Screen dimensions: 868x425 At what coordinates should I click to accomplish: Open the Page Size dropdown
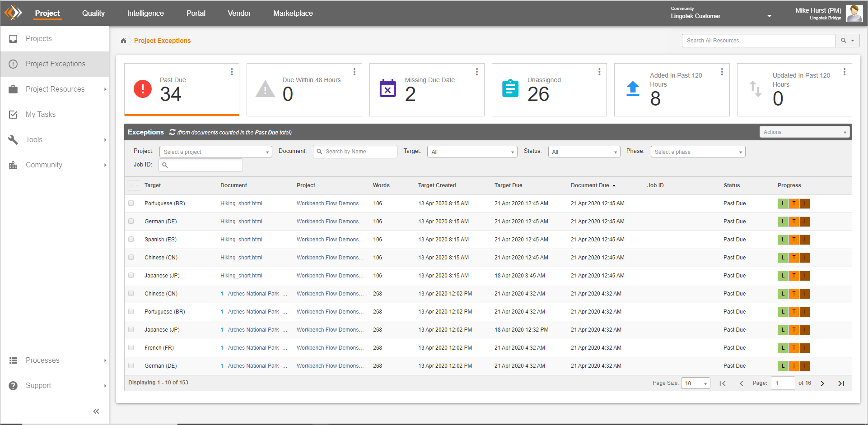[x=695, y=383]
